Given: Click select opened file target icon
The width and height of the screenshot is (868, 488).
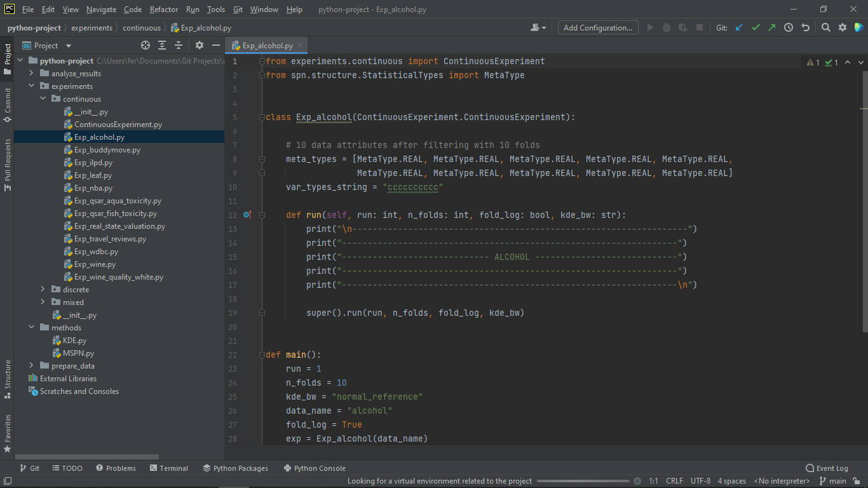Looking at the screenshot, I should coord(146,45).
